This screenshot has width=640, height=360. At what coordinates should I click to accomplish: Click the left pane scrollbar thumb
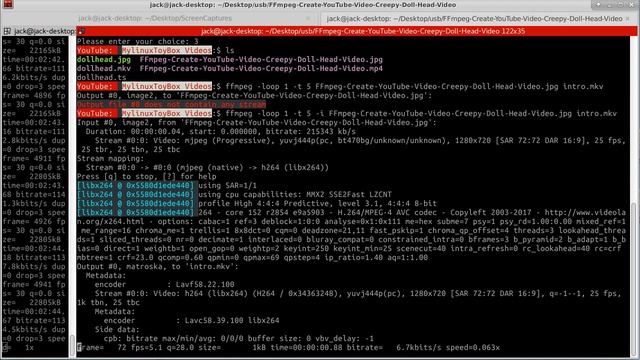click(72, 345)
